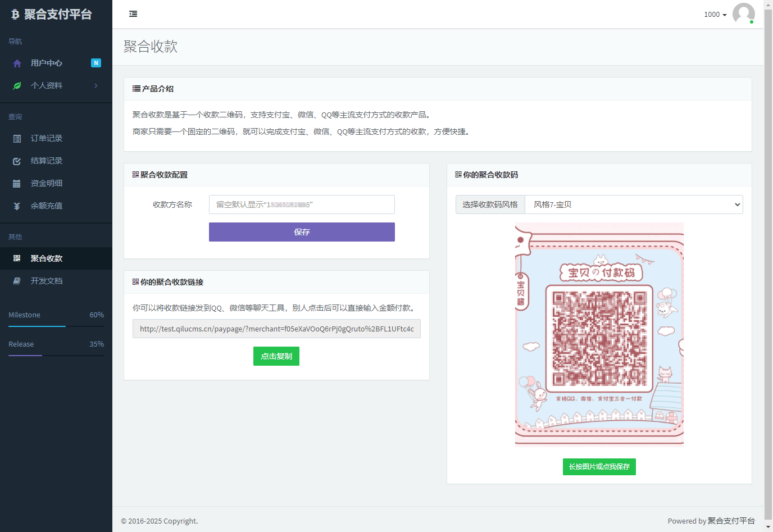
Task: Click the payment link URL field
Action: click(x=276, y=329)
